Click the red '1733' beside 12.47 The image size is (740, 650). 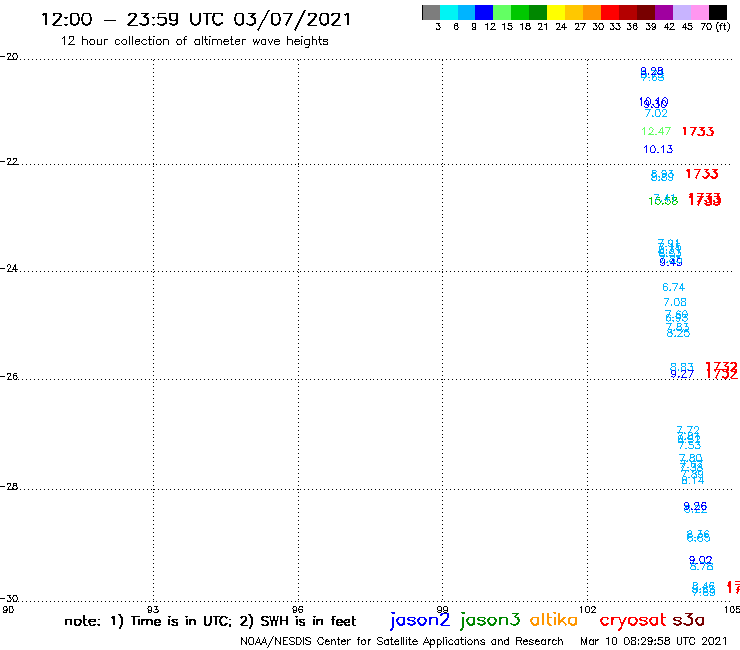[698, 131]
